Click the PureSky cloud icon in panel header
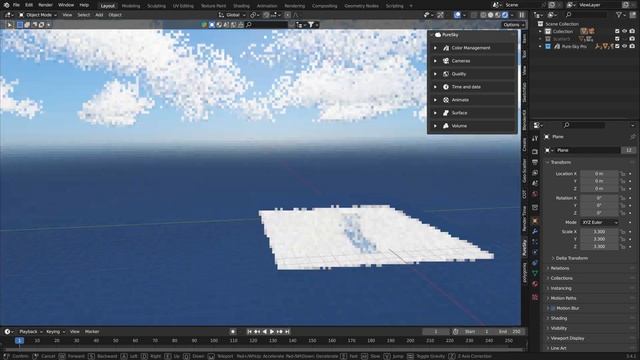The image size is (640, 360). click(438, 35)
